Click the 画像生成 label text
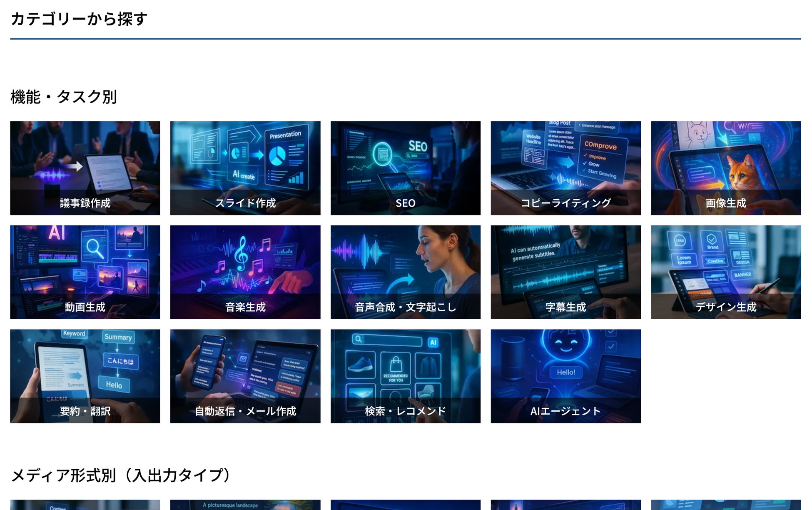 (726, 203)
